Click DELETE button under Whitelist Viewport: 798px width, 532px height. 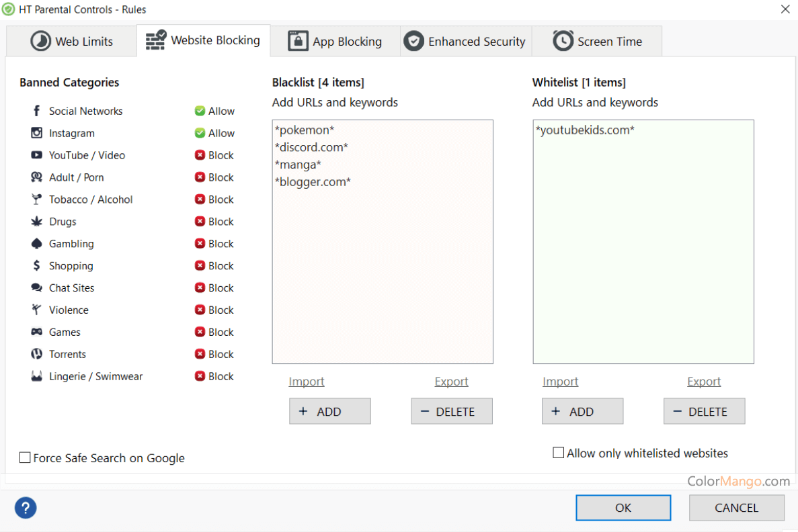pos(704,412)
